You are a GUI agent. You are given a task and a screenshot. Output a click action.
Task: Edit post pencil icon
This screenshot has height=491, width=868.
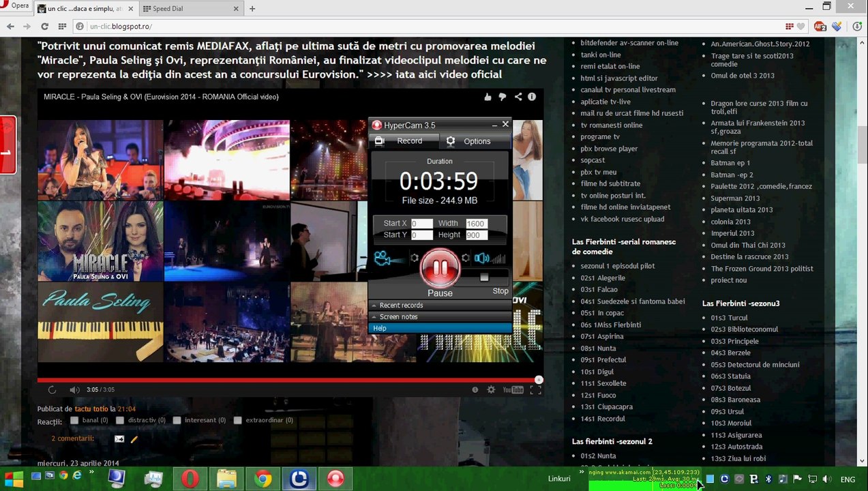pos(134,439)
